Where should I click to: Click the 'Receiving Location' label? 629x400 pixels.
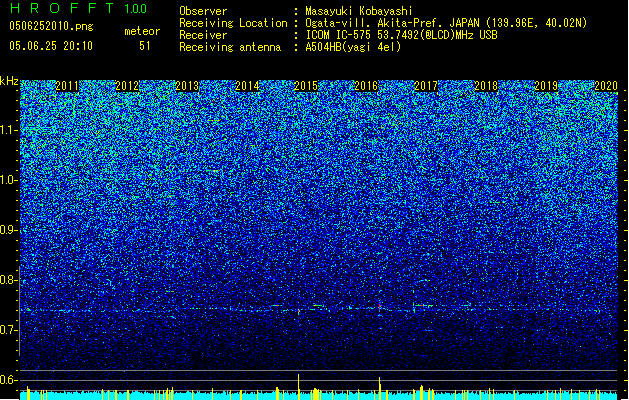click(x=233, y=23)
